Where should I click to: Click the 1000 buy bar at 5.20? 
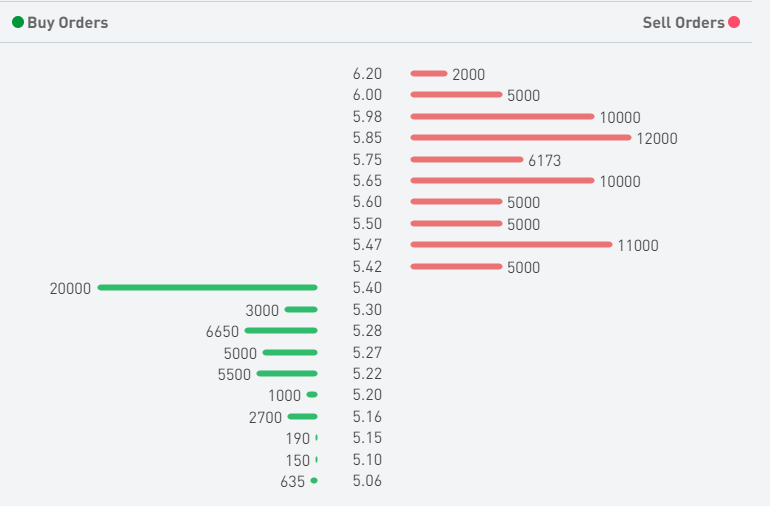click(x=312, y=395)
